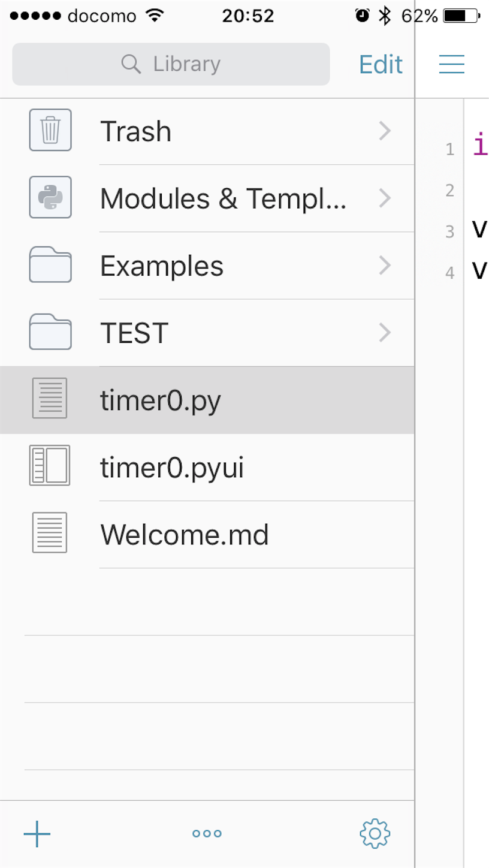The height and width of the screenshot is (868, 489).
Task: Open the Welcome.md file entry
Action: (x=185, y=535)
